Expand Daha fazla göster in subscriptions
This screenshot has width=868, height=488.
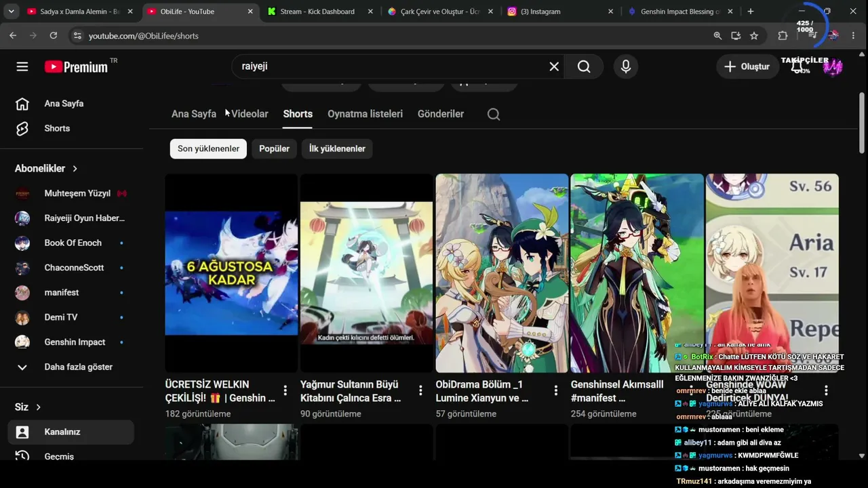point(71,367)
